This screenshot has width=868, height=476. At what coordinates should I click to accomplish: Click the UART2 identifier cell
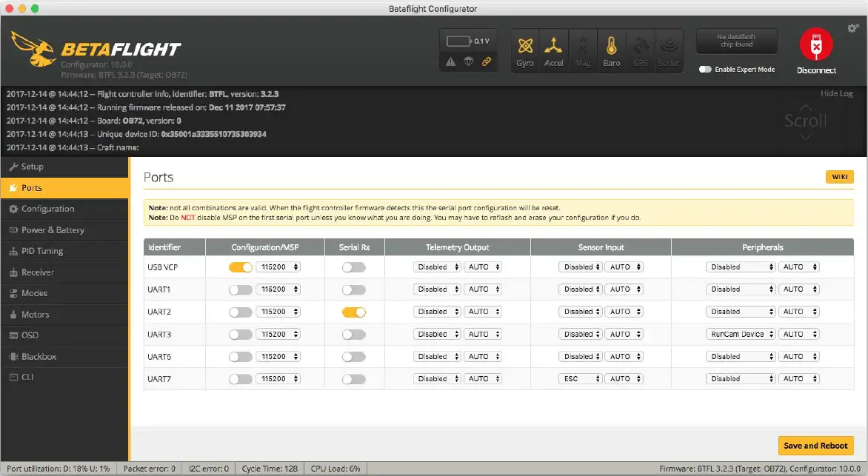click(174, 312)
